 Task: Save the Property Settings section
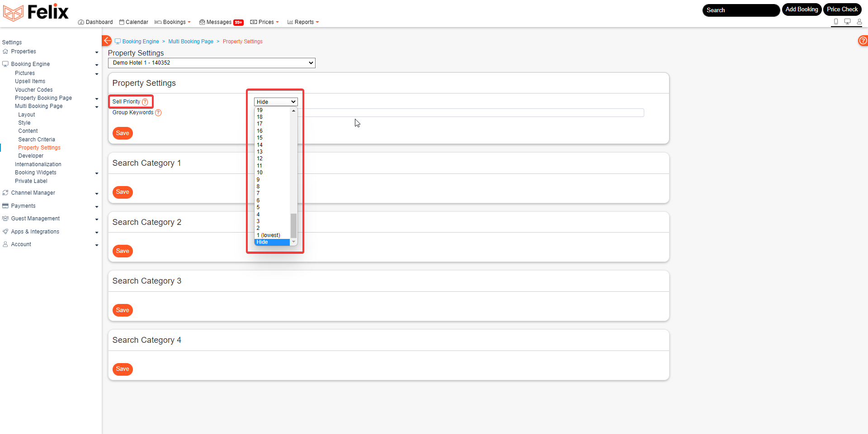[123, 133]
